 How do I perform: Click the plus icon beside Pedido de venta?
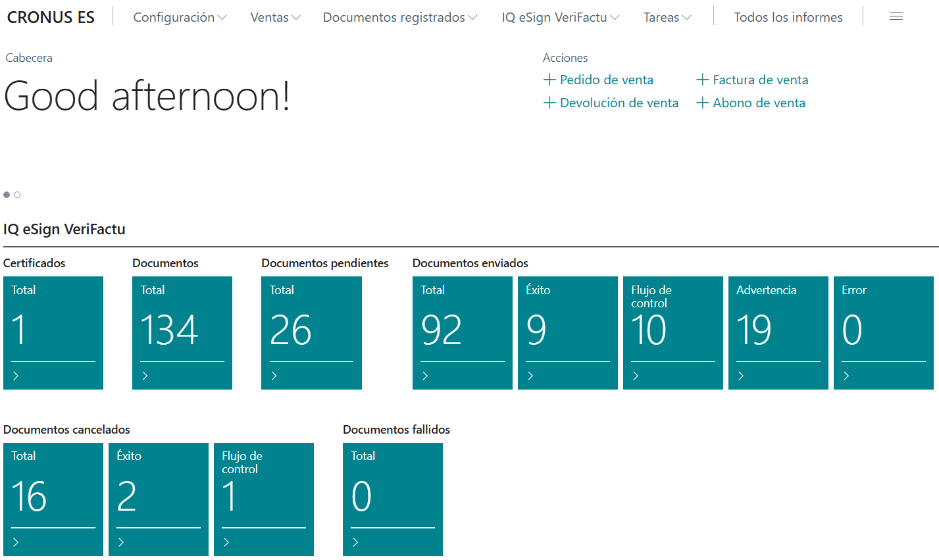click(x=549, y=80)
